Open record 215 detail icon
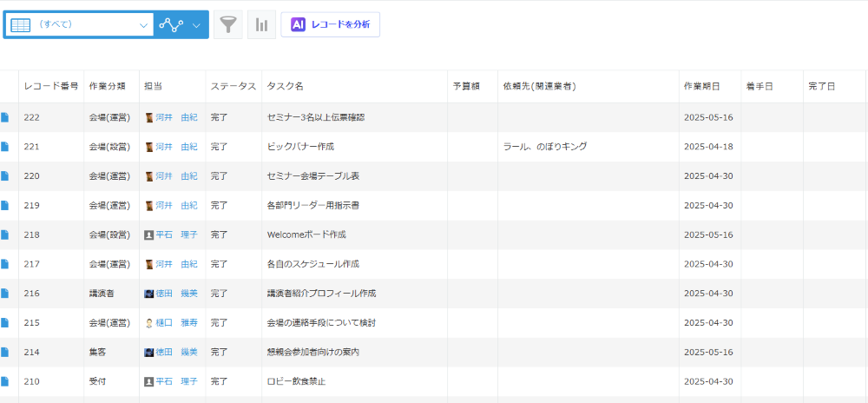Image resolution: width=868 pixels, height=403 pixels. point(5,322)
